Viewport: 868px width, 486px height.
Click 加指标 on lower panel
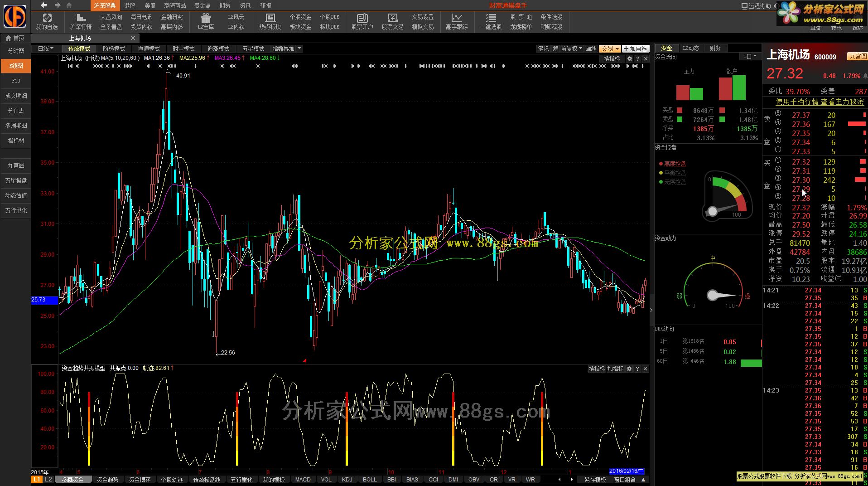coord(615,369)
